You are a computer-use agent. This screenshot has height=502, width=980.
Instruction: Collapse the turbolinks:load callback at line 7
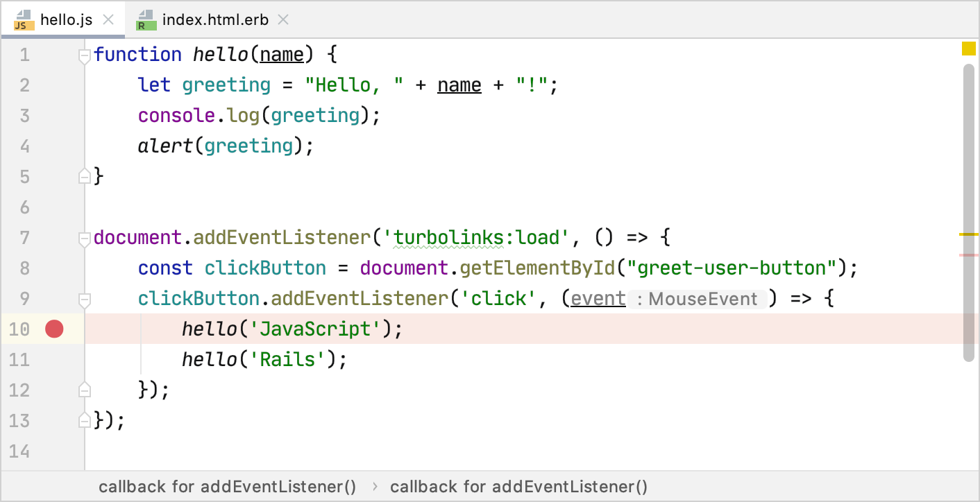click(x=84, y=237)
